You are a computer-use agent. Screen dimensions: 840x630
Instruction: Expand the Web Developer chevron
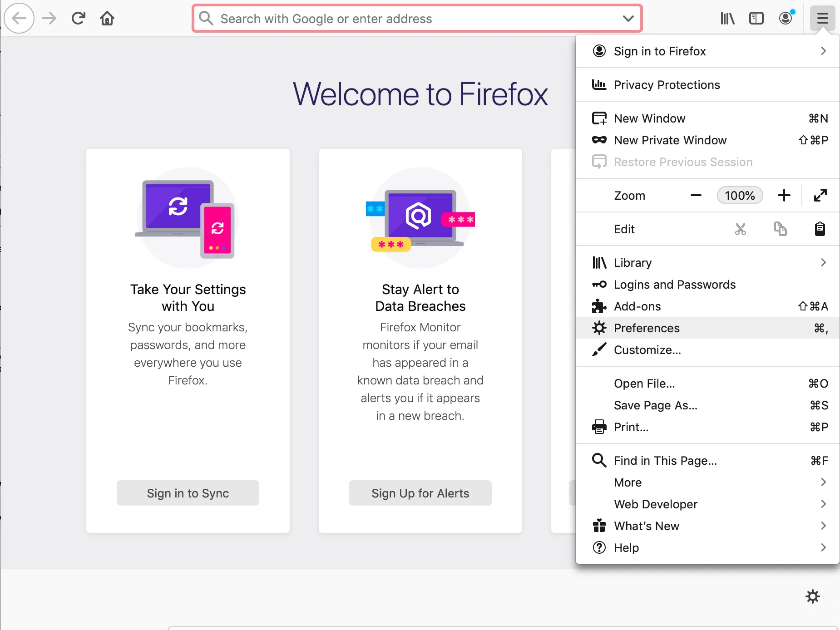click(x=823, y=504)
